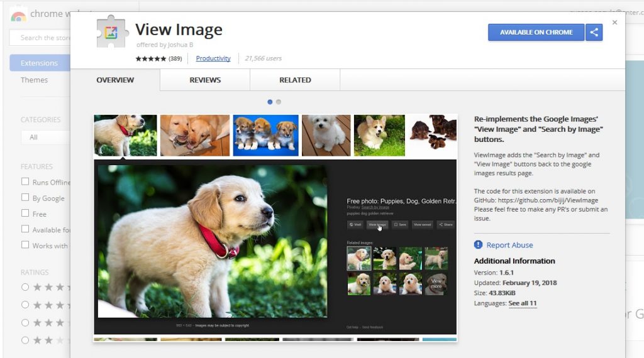This screenshot has width=644, height=358.
Task: Click the Report Abuse link
Action: (509, 245)
